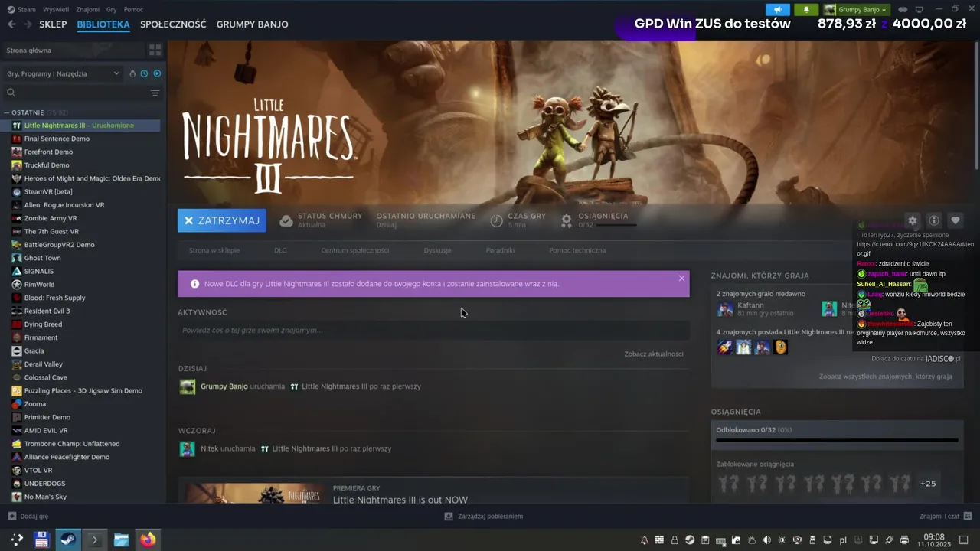The height and width of the screenshot is (551, 980).
Task: Add game to favorites heart icon
Action: 955,220
